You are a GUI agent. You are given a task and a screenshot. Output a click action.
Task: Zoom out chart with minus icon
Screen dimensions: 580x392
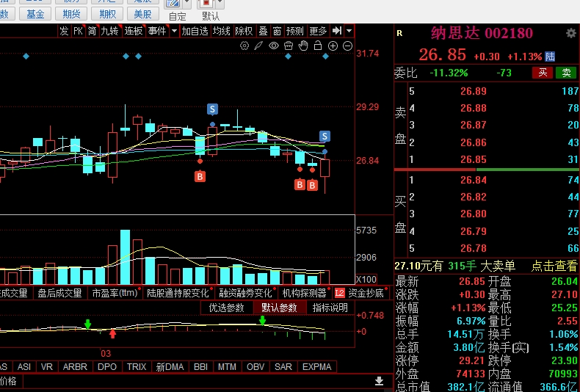click(x=347, y=46)
